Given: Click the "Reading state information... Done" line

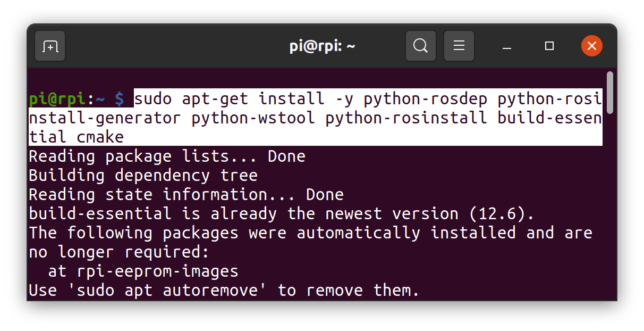Looking at the screenshot, I should pos(186,195).
